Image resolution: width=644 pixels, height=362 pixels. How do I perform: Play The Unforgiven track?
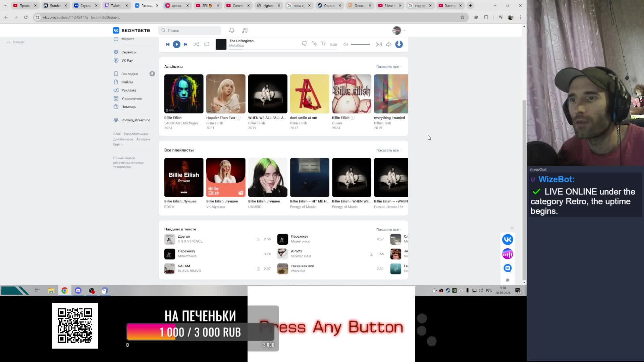(176, 44)
